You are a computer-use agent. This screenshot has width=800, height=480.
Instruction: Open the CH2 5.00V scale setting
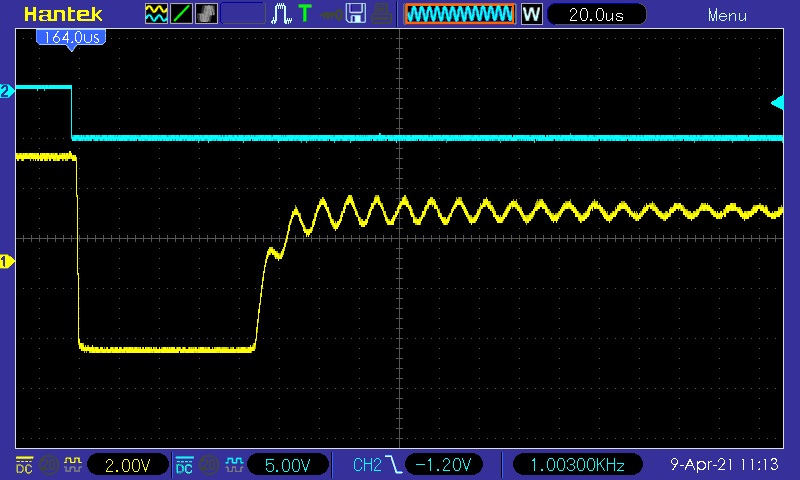pos(289,465)
